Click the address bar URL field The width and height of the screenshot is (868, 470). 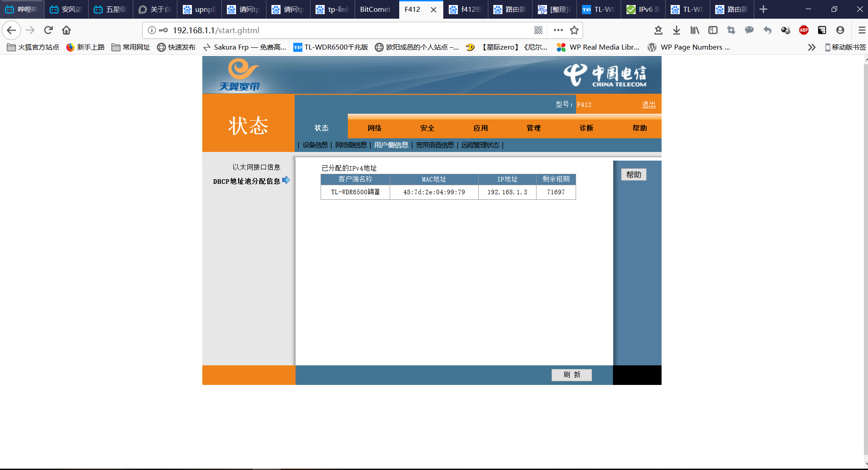coord(346,30)
